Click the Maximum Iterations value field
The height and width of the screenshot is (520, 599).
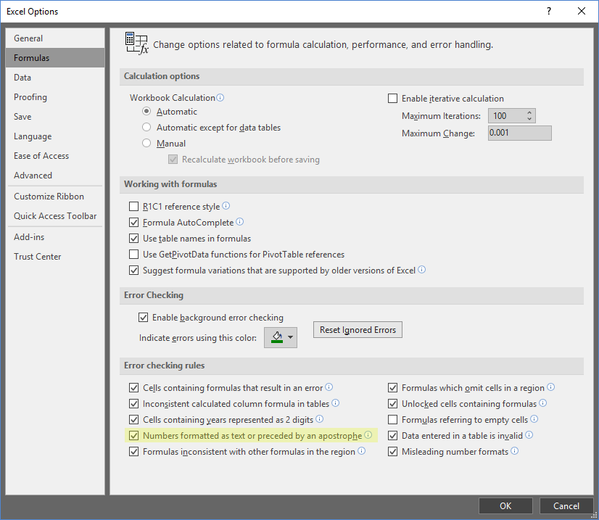pyautogui.click(x=506, y=115)
